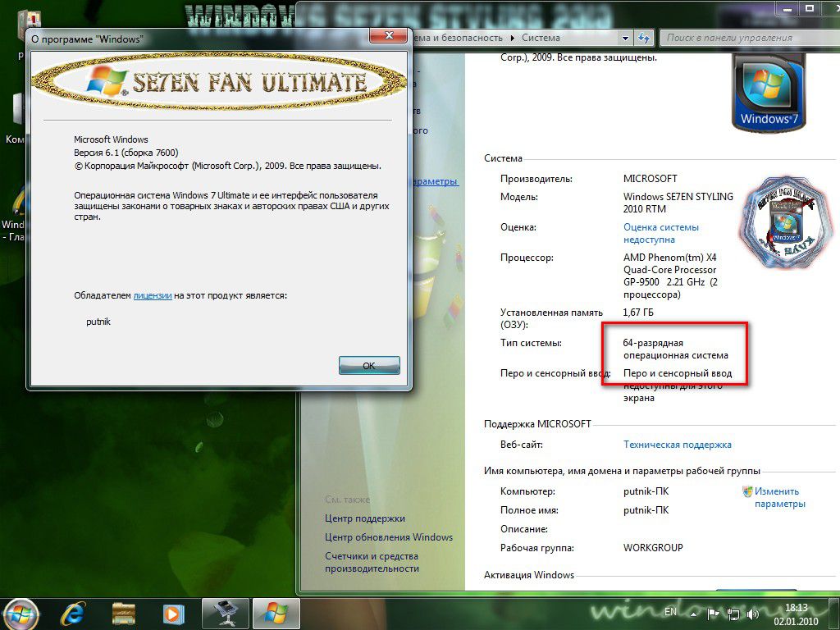Click the MICROSOFT manufacturer value
This screenshot has width=840, height=630.
point(650,178)
